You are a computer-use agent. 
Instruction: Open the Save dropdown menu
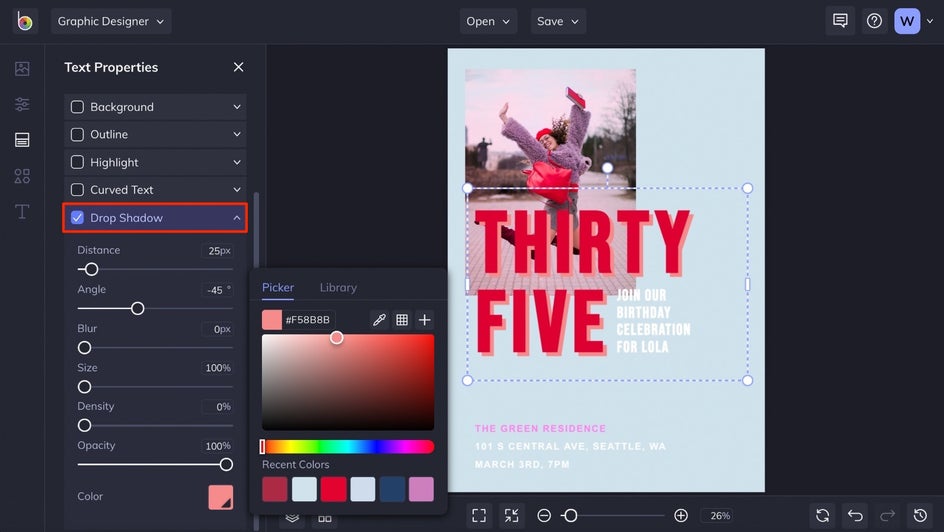pyautogui.click(x=557, y=21)
